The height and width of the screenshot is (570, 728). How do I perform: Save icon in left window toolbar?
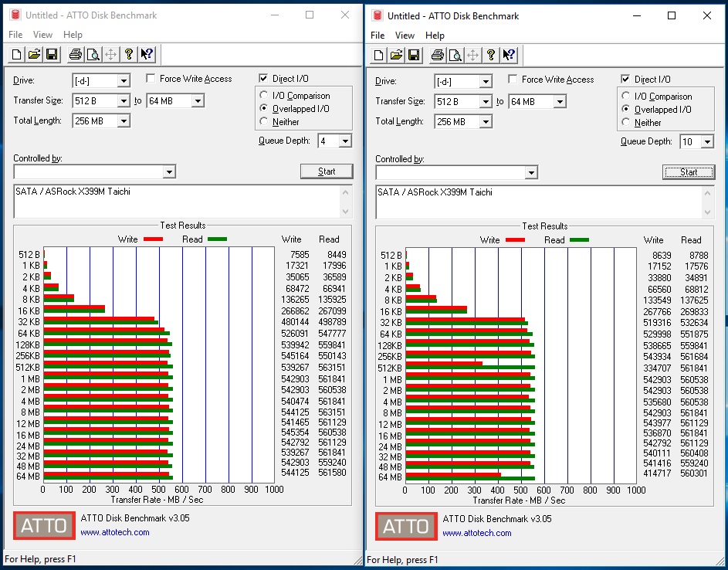[x=52, y=54]
